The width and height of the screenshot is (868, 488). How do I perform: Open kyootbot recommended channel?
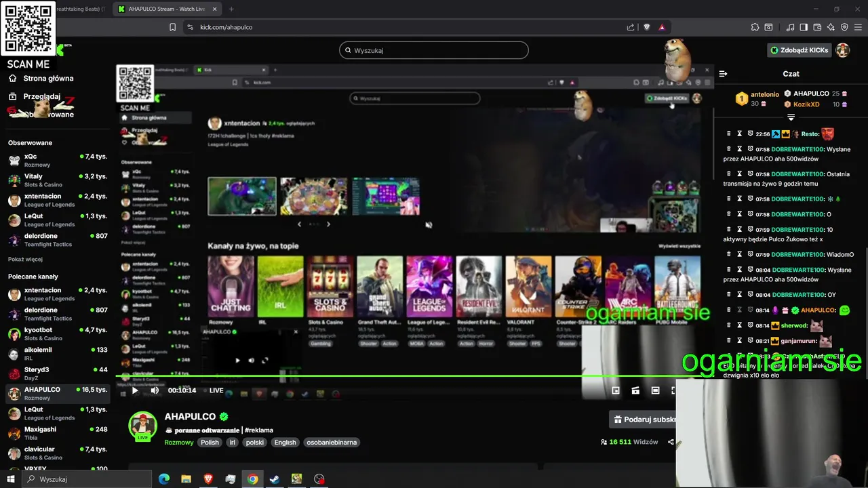pos(57,333)
